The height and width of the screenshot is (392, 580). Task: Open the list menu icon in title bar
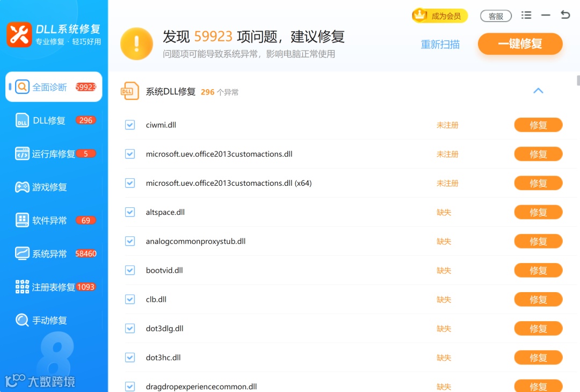pyautogui.click(x=526, y=15)
